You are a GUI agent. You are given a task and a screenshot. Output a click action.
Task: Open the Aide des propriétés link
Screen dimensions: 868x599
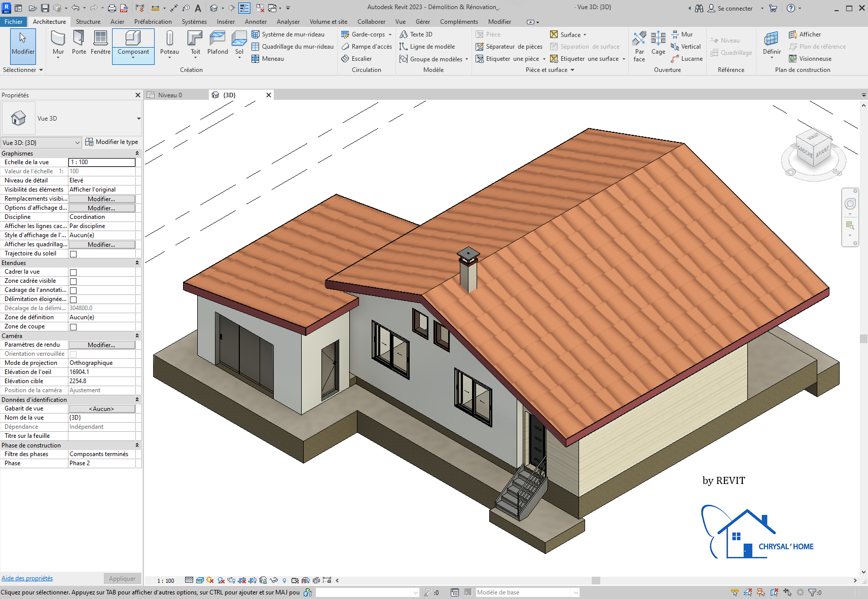(x=27, y=578)
